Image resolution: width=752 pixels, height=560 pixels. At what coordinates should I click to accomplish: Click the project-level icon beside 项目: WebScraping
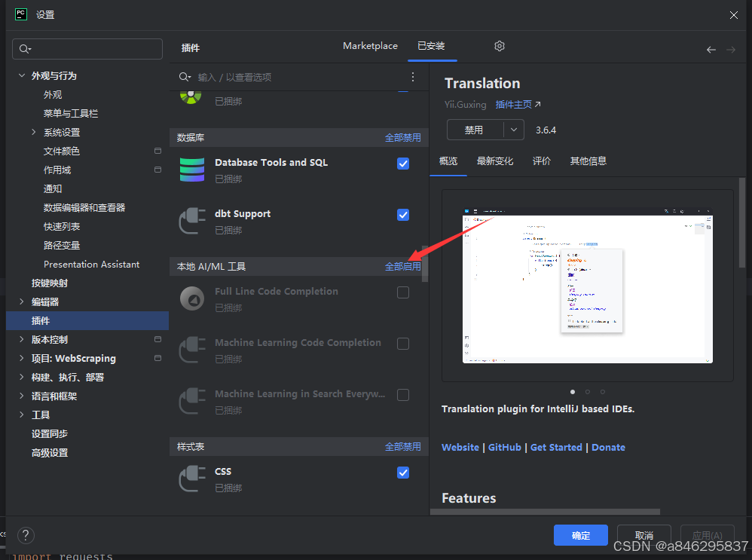coord(157,358)
